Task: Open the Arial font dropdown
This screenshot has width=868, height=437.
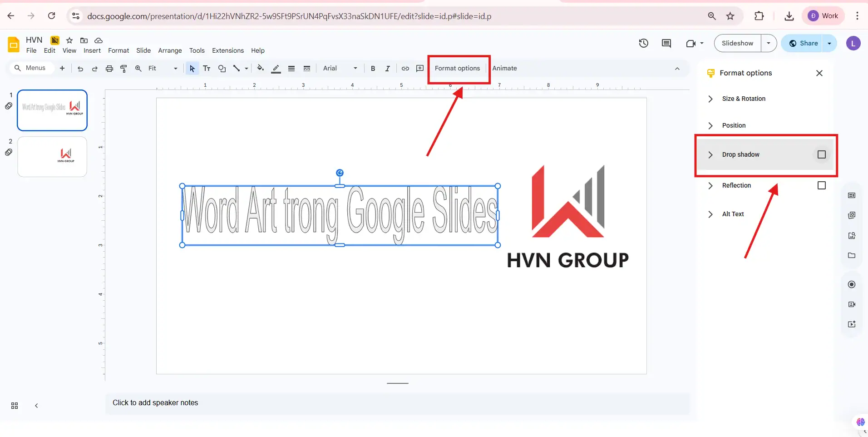Action: (340, 68)
